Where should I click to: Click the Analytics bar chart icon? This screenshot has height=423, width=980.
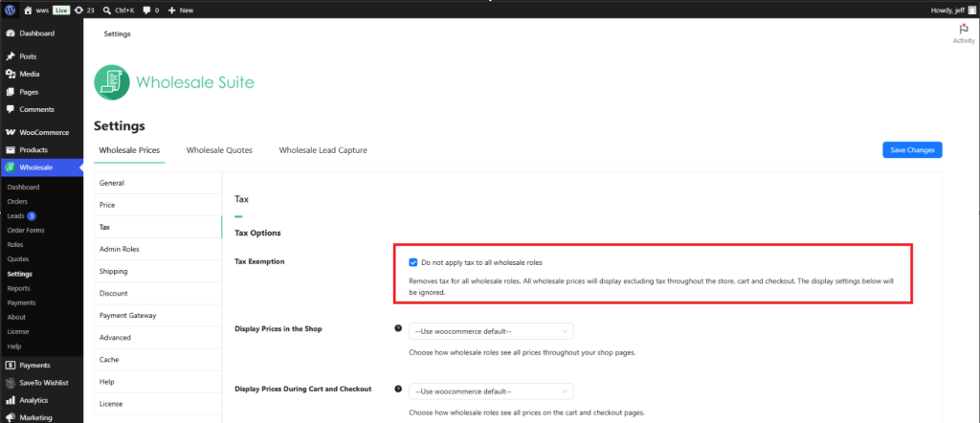(10, 400)
